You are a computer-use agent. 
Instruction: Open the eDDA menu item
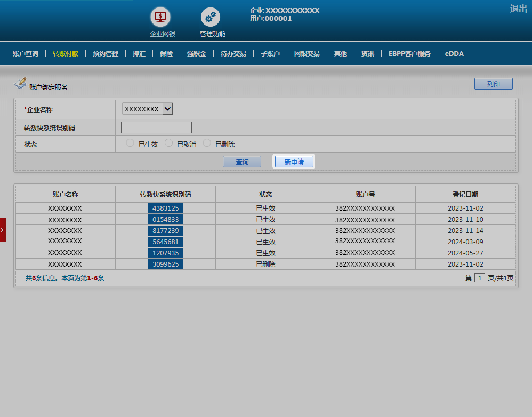[454, 54]
